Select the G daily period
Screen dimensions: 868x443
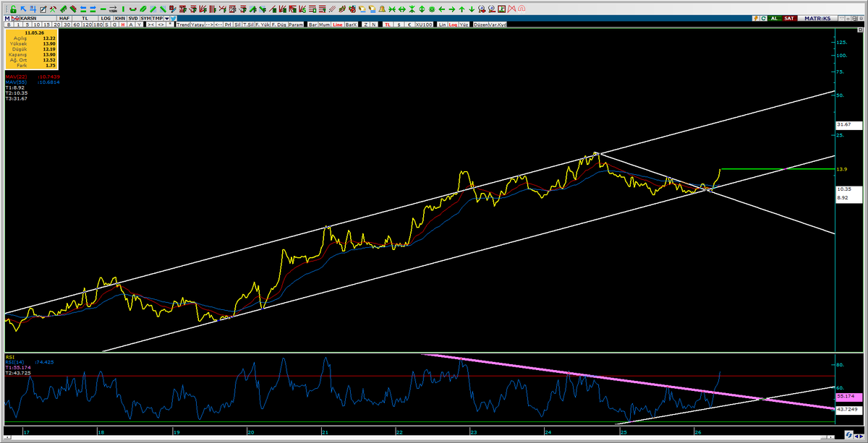tap(114, 25)
